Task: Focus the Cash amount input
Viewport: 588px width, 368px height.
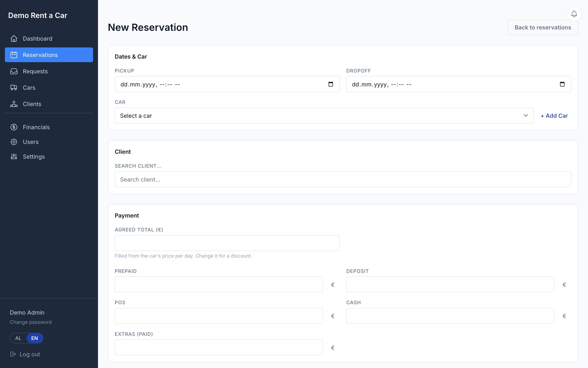Action: (450, 316)
